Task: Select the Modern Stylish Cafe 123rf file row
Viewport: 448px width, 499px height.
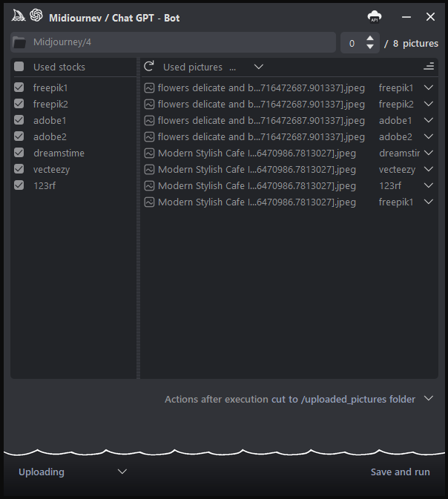Action: click(257, 186)
